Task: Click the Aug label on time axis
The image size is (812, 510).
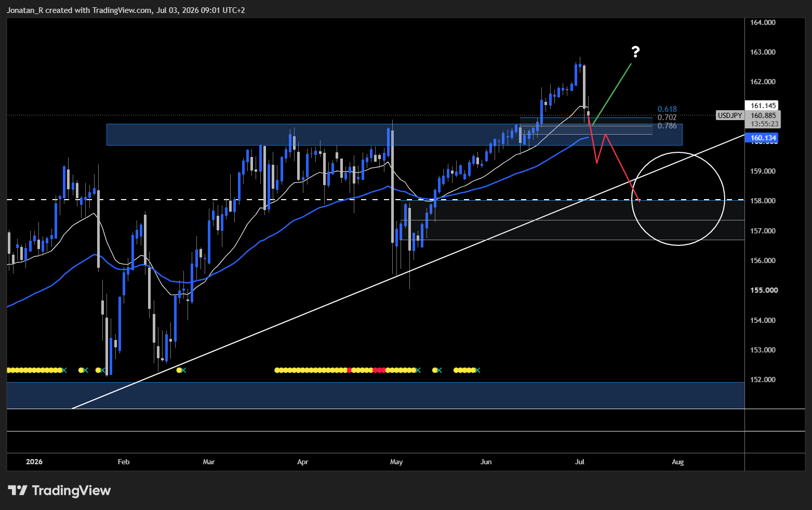Action: click(677, 462)
